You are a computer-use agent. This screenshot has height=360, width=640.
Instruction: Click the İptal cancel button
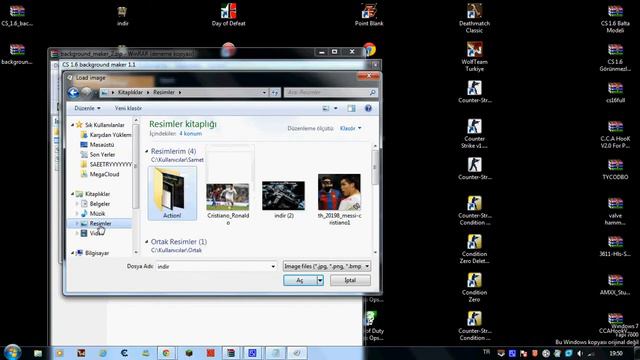[x=350, y=280]
